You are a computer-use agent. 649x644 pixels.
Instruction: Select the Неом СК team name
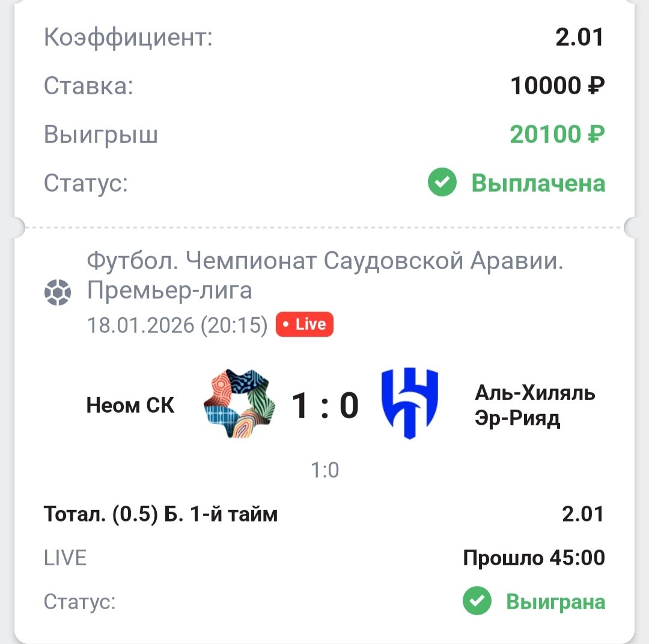click(x=130, y=406)
